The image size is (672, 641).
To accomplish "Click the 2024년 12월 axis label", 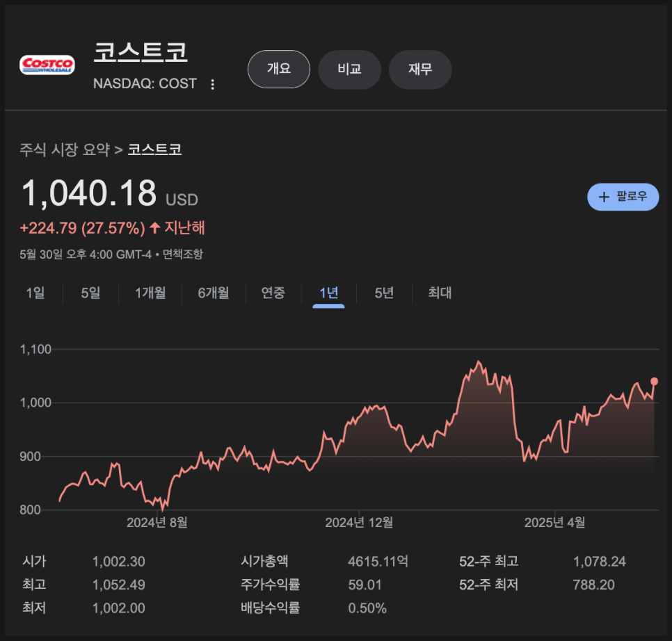I will pyautogui.click(x=359, y=522).
